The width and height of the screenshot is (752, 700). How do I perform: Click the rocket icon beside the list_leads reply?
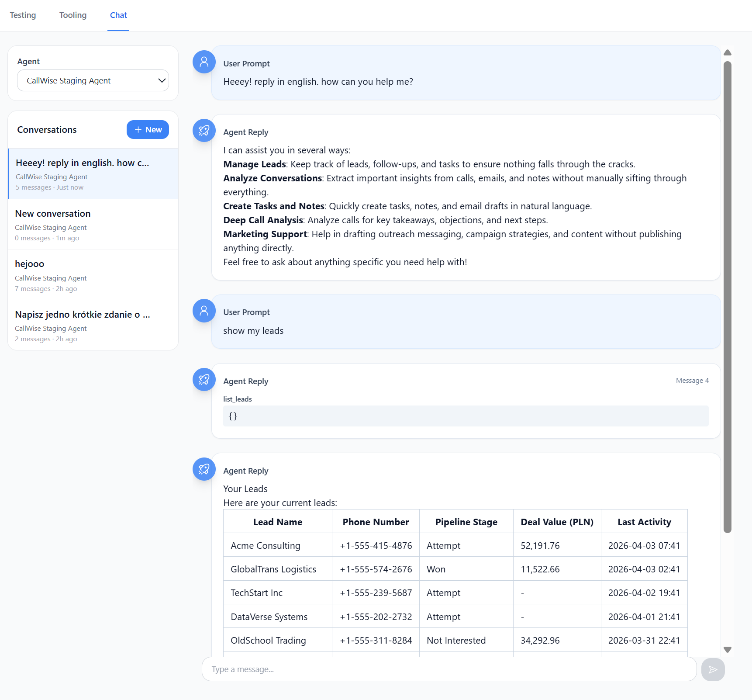[x=204, y=380]
